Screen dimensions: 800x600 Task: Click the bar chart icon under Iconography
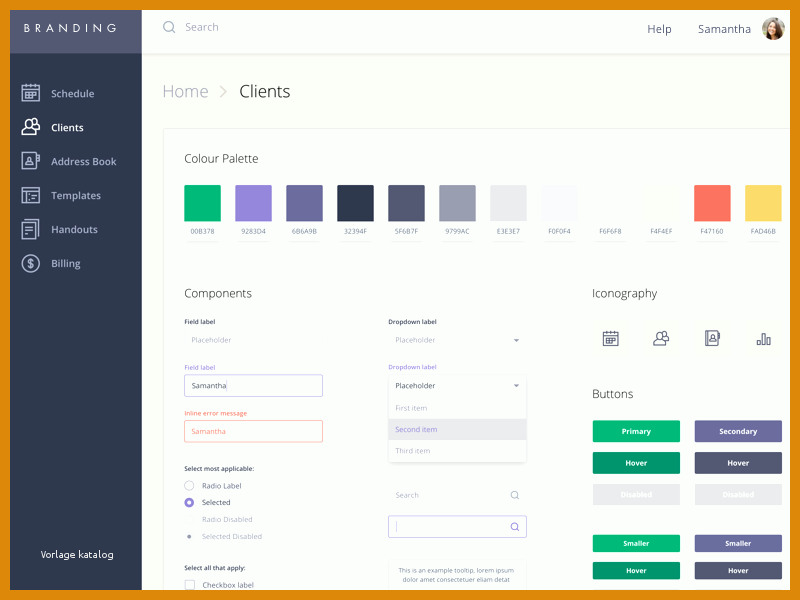point(763,339)
